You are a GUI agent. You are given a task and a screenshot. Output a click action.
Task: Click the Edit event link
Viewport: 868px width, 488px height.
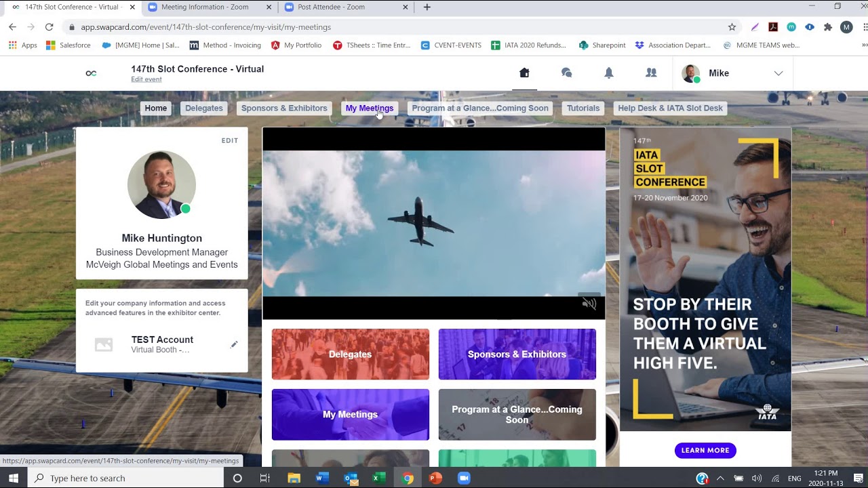[146, 79]
